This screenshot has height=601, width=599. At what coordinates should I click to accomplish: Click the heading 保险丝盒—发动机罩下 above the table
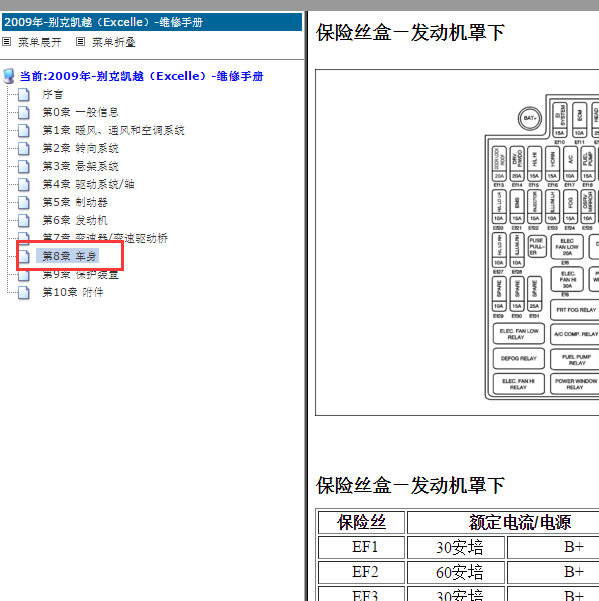point(410,486)
